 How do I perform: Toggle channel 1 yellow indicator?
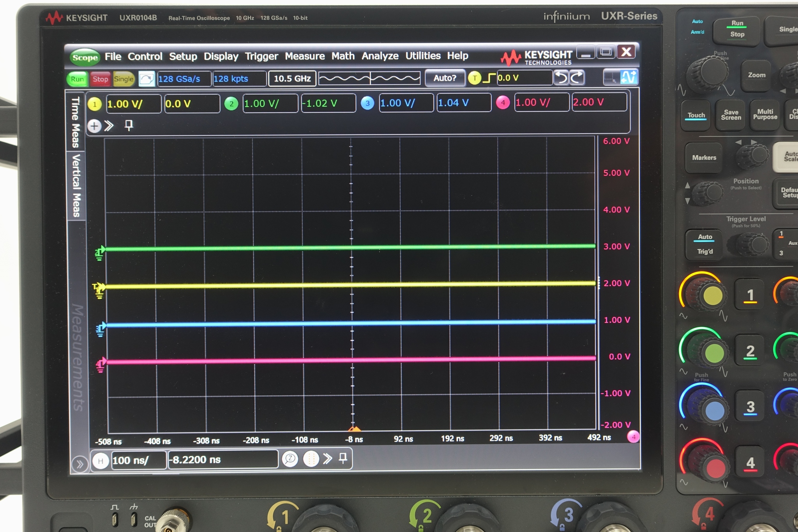pyautogui.click(x=95, y=104)
